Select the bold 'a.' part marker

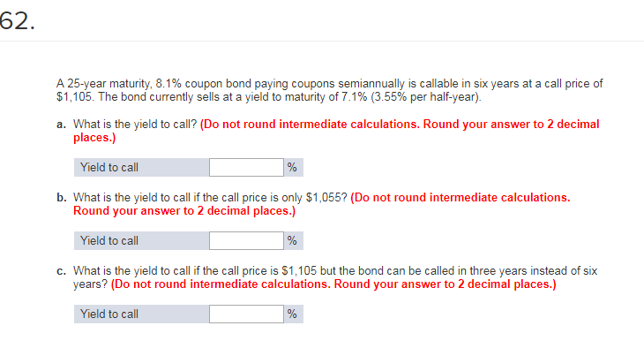click(61, 125)
